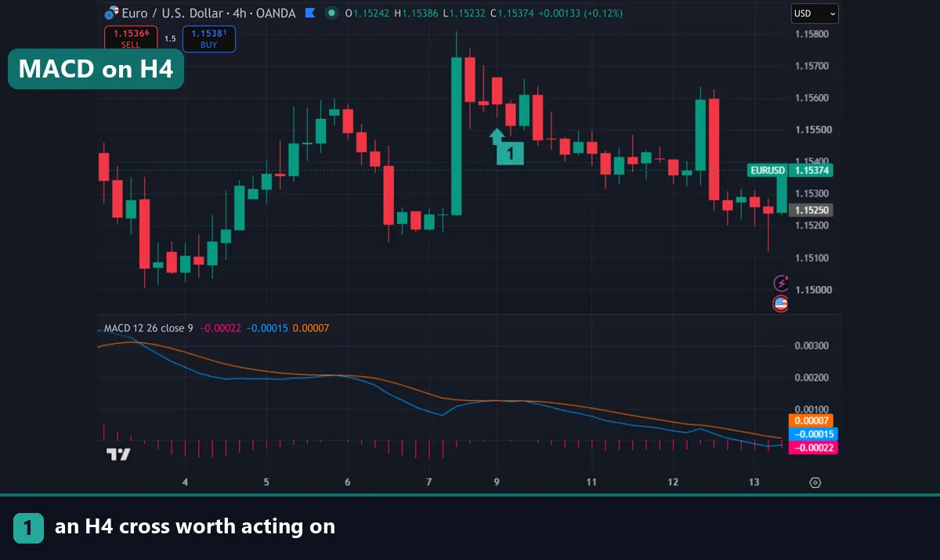The height and width of the screenshot is (560, 940).
Task: Open the US flag economic event icon
Action: 780,304
